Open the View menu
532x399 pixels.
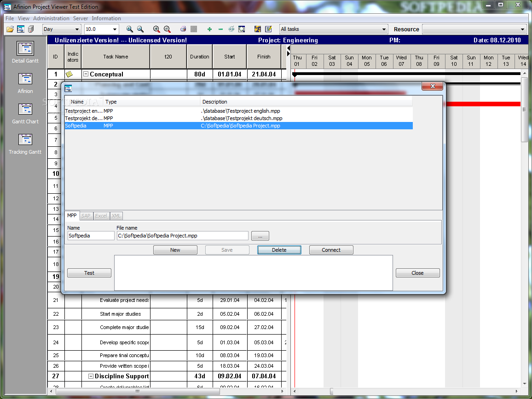click(24, 18)
